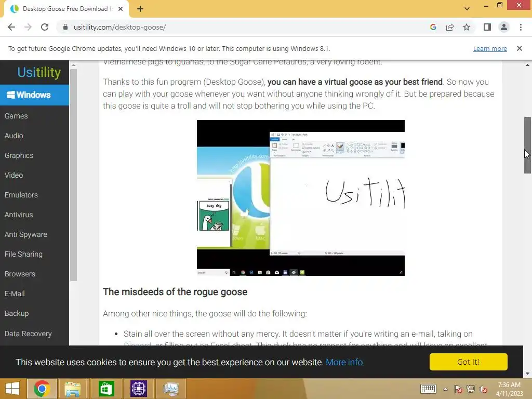Screen dimensions: 532x399
Task: Open the Chrome profile menu
Action: click(x=504, y=27)
